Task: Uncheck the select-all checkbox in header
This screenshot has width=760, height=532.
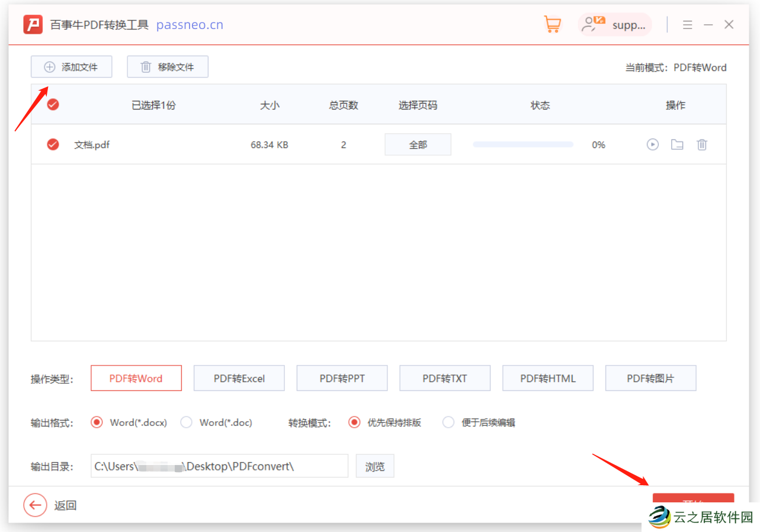Action: [x=53, y=104]
